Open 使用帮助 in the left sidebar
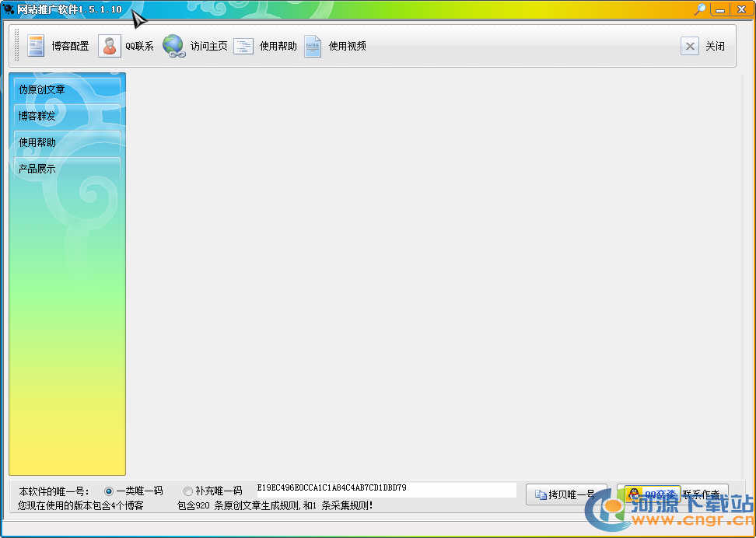Image resolution: width=756 pixels, height=538 pixels. [67, 142]
